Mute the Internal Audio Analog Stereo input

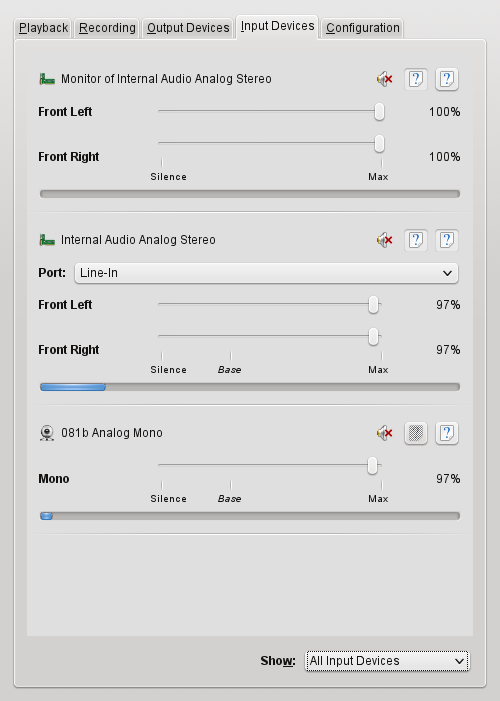pos(385,240)
